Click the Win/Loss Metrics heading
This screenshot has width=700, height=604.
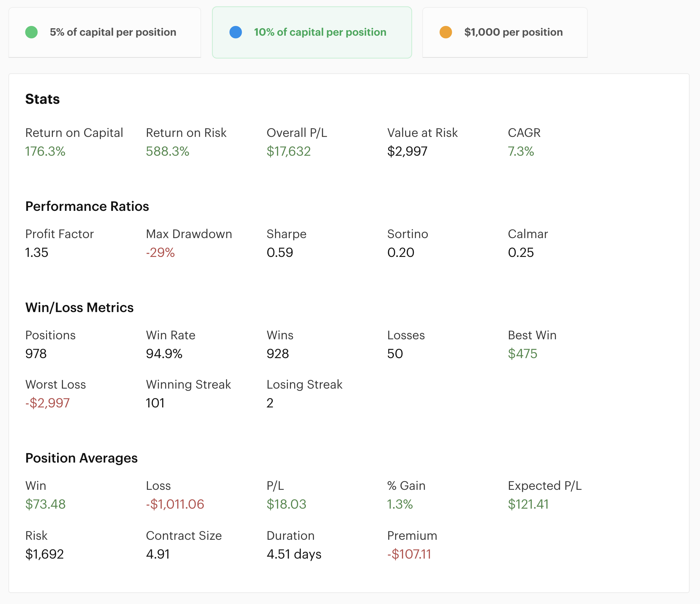[x=79, y=308]
